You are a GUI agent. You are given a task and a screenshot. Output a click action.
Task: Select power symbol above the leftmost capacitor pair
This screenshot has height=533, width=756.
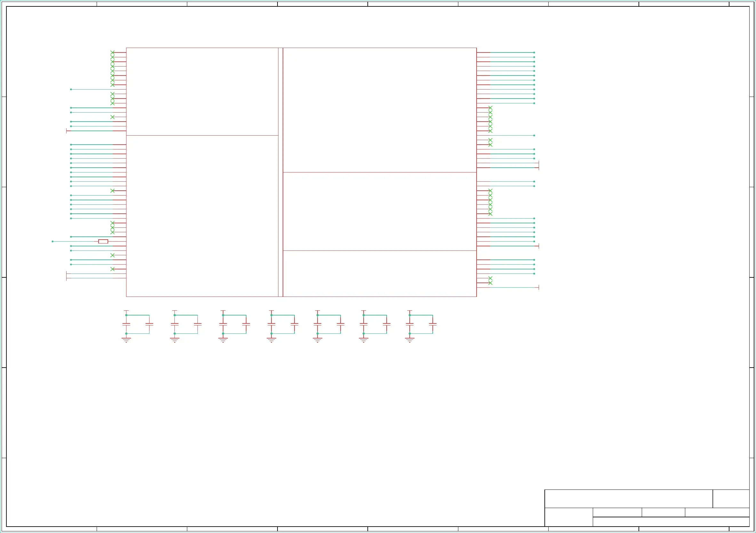[x=126, y=311]
